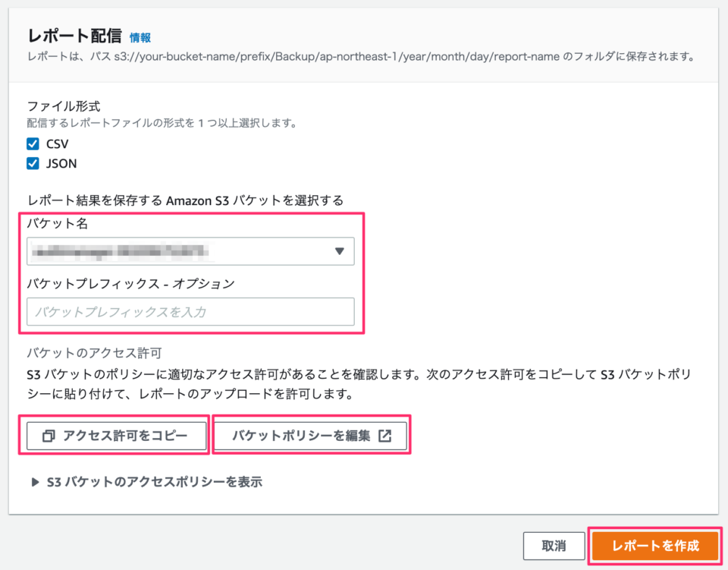This screenshot has width=728, height=570.
Task: Click the バケットプレフィックス - オプション label
Action: tap(130, 284)
